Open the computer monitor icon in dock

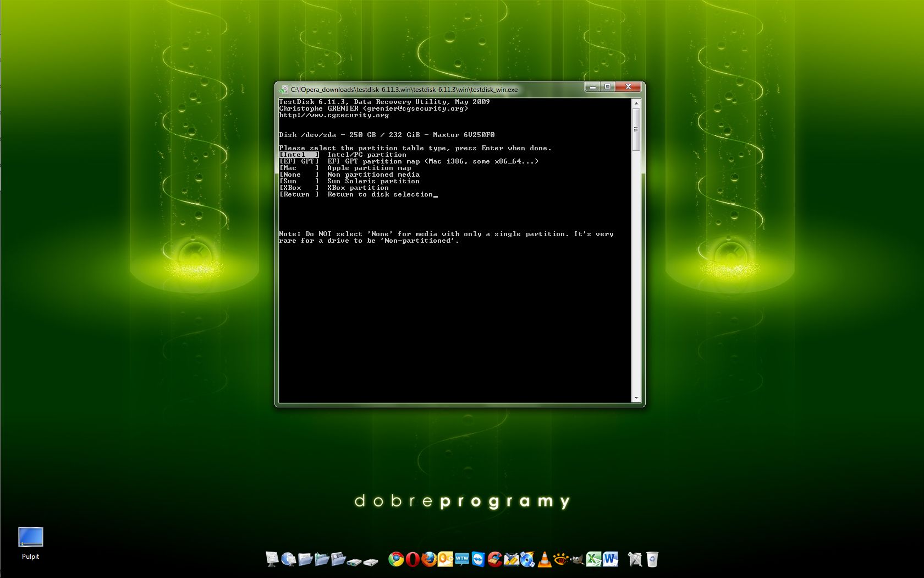tap(272, 559)
